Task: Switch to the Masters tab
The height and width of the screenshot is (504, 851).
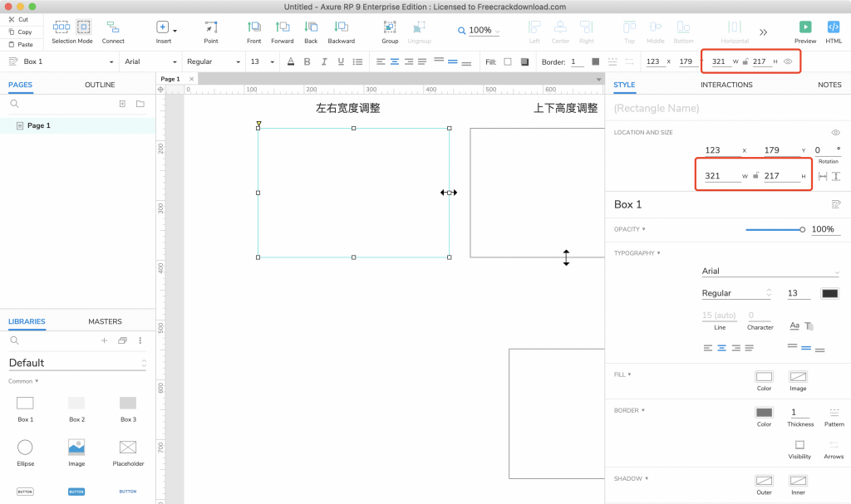Action: [x=105, y=321]
